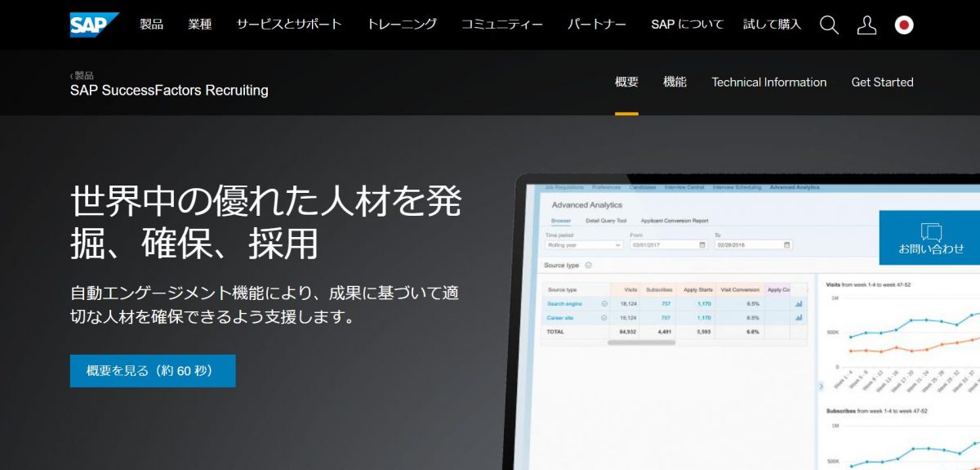Select the Applicant Conversion Report tab
This screenshot has width=980, height=470.
tap(675, 221)
